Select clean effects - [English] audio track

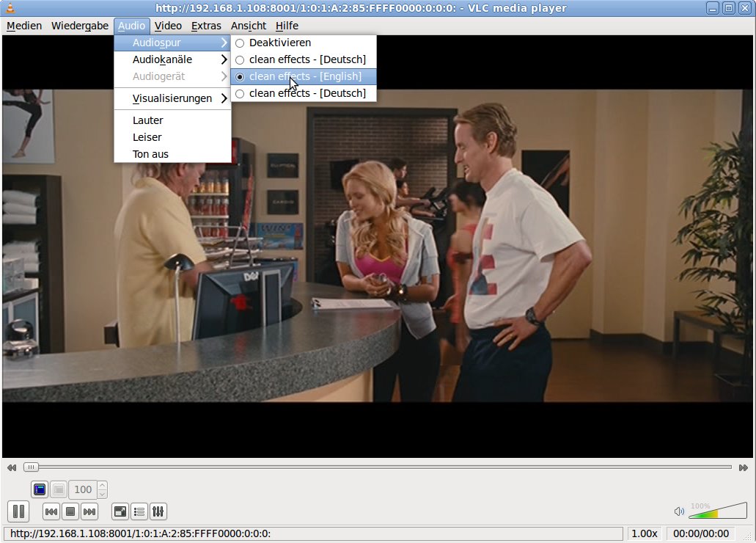(x=304, y=77)
